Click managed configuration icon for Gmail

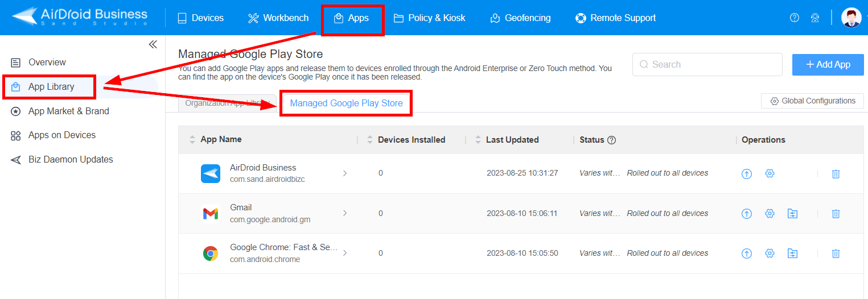click(792, 214)
